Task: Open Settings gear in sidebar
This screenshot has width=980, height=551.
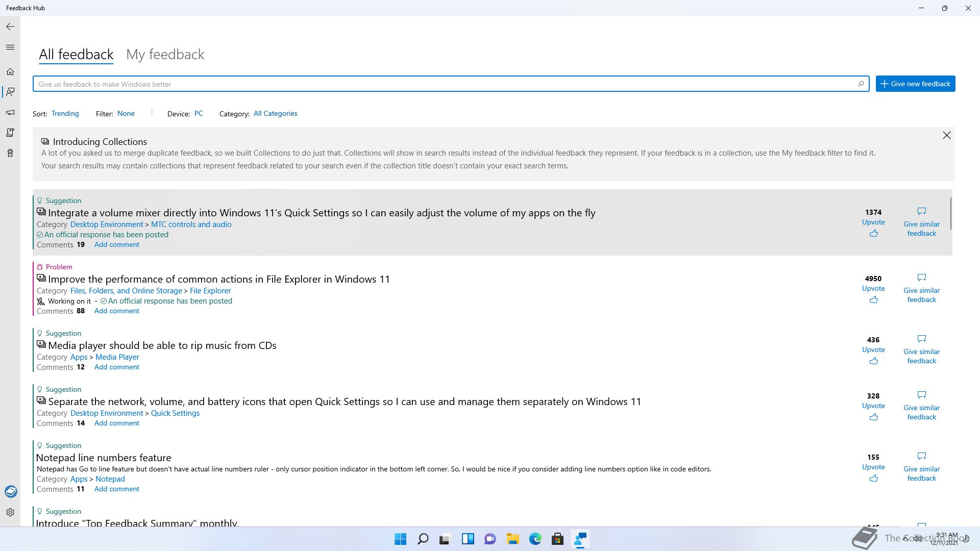Action: tap(10, 512)
